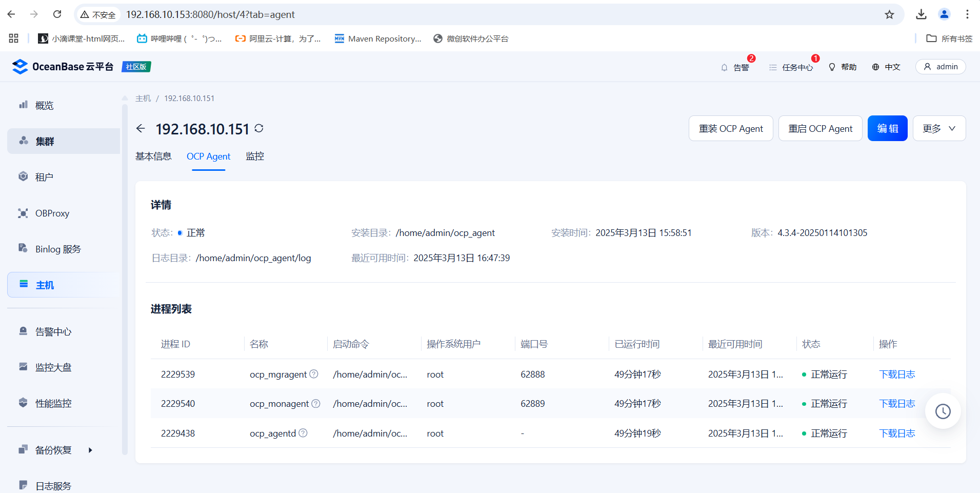Open OBProxy in sidebar
The image size is (980, 493).
click(64, 213)
